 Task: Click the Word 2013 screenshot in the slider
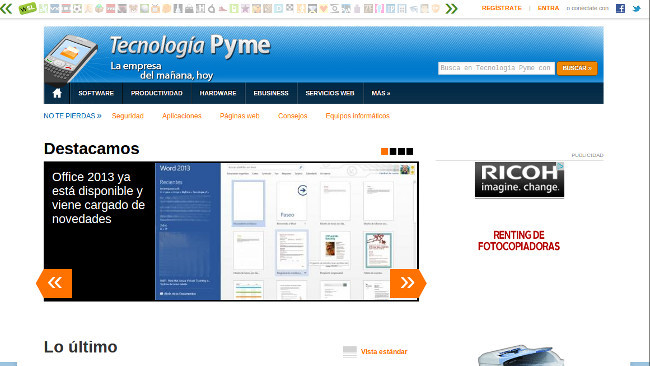286,231
